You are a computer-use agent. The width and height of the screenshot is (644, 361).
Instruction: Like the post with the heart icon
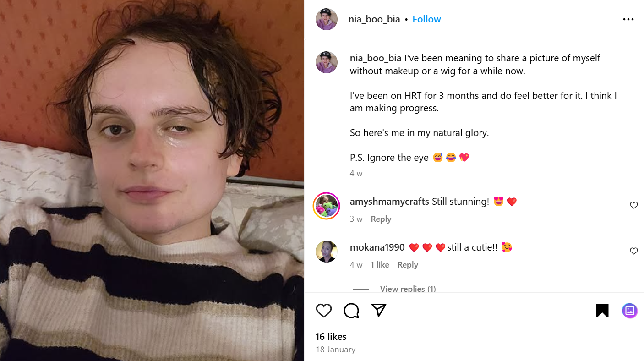click(x=324, y=311)
